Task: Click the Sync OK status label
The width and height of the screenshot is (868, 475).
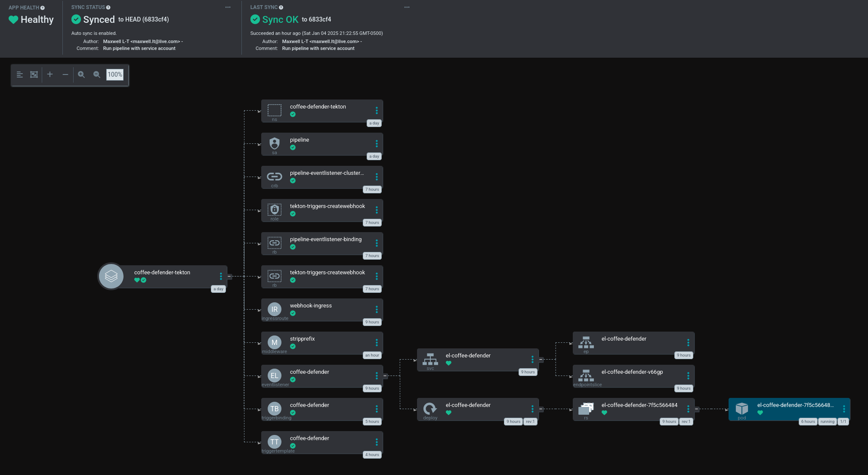Action: click(280, 19)
